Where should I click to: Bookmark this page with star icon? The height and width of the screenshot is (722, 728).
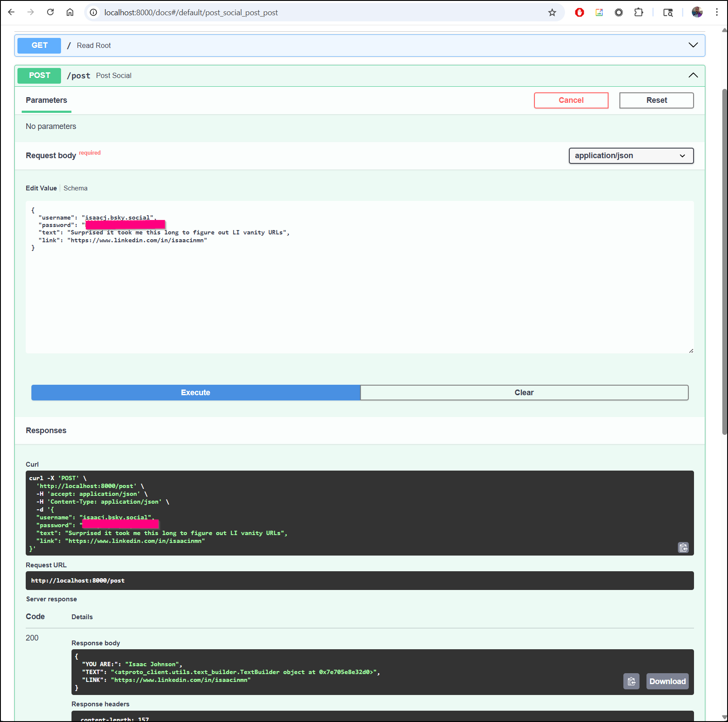[x=552, y=13]
